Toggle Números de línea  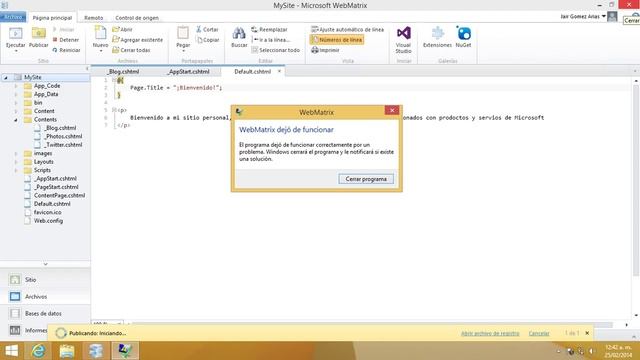click(337, 40)
